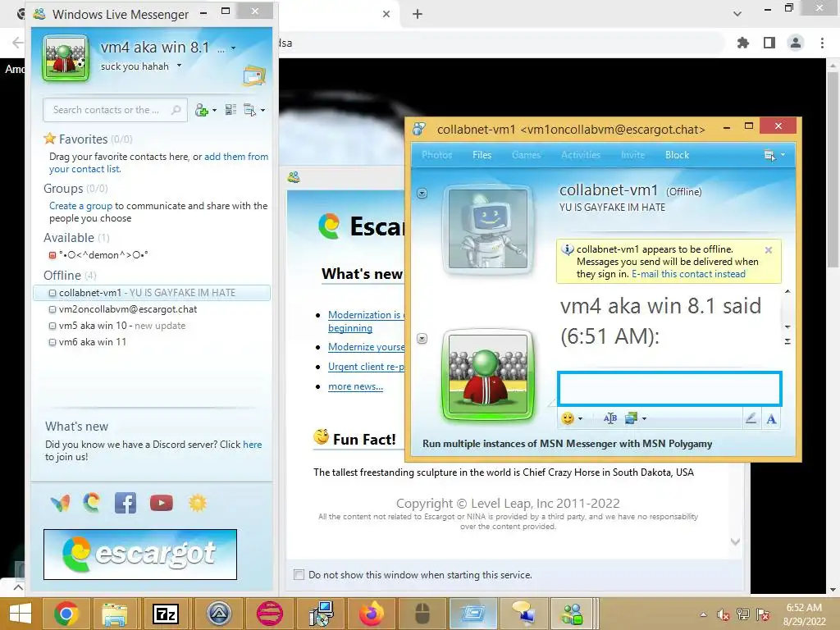Open File Explorer from taskbar
Viewport: 840px width, 630px height.
click(115, 614)
